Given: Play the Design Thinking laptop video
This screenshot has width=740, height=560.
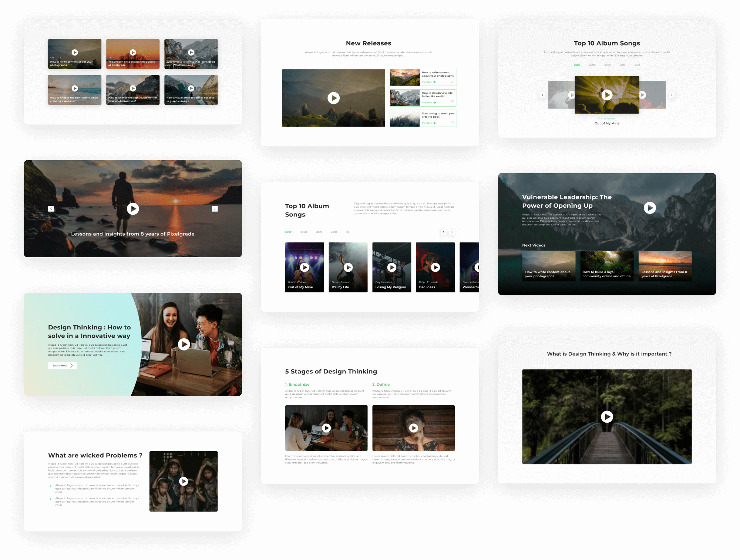Looking at the screenshot, I should coord(184,344).
